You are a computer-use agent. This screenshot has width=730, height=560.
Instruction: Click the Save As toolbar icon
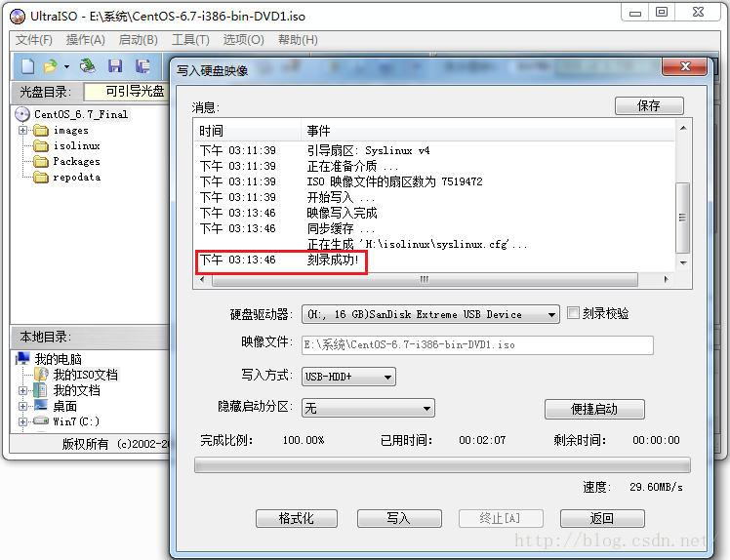pyautogui.click(x=142, y=66)
